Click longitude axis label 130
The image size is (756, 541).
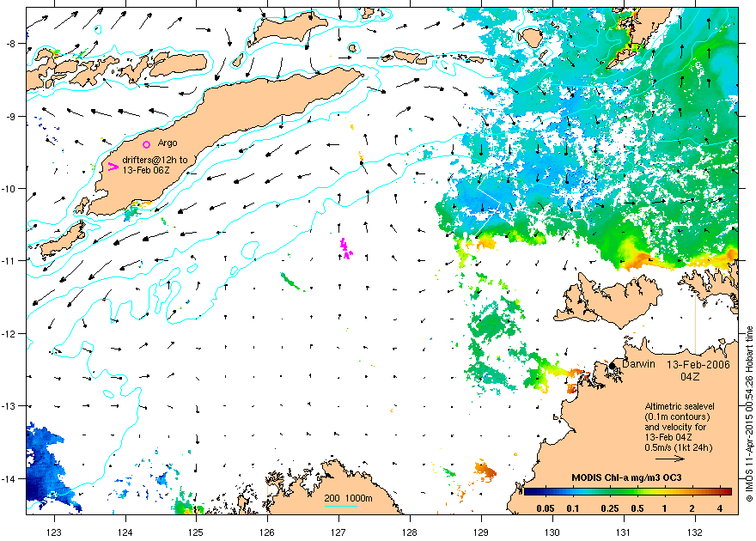pyautogui.click(x=552, y=532)
